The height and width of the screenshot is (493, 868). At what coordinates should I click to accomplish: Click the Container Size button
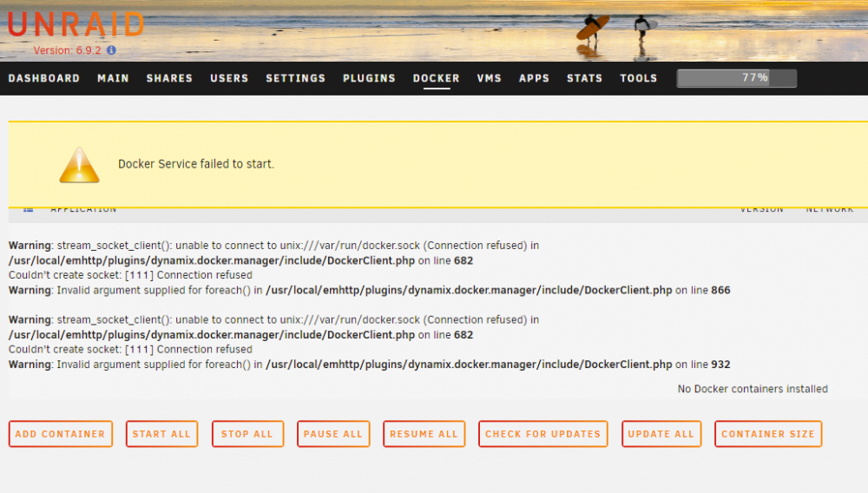(768, 434)
